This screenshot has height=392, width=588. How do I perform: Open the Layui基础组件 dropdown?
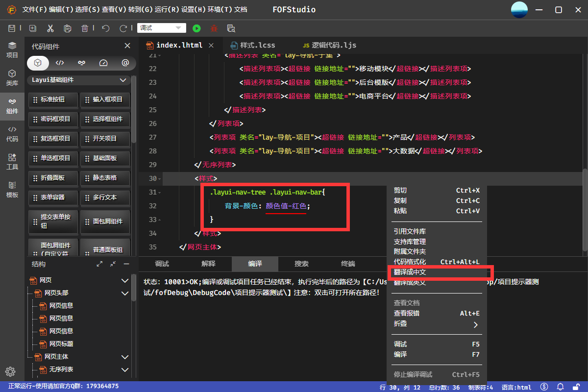[x=79, y=80]
